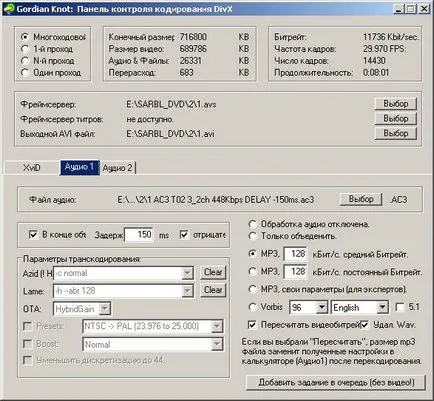Toggle Пересчитать видеобитрейт checkbox

pos(252,325)
